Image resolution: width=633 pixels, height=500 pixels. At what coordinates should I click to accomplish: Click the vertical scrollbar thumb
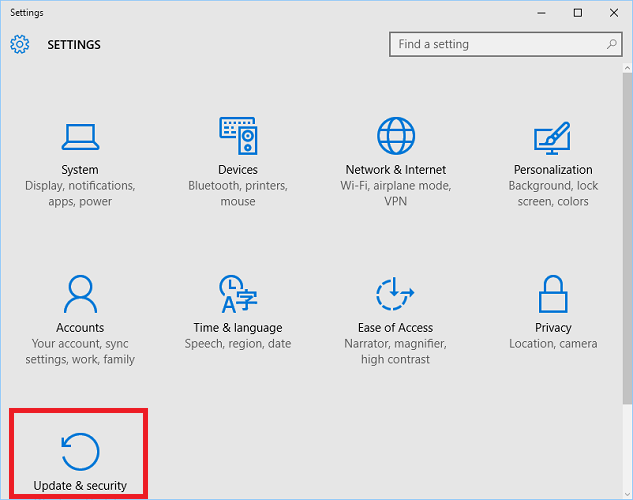(x=627, y=238)
